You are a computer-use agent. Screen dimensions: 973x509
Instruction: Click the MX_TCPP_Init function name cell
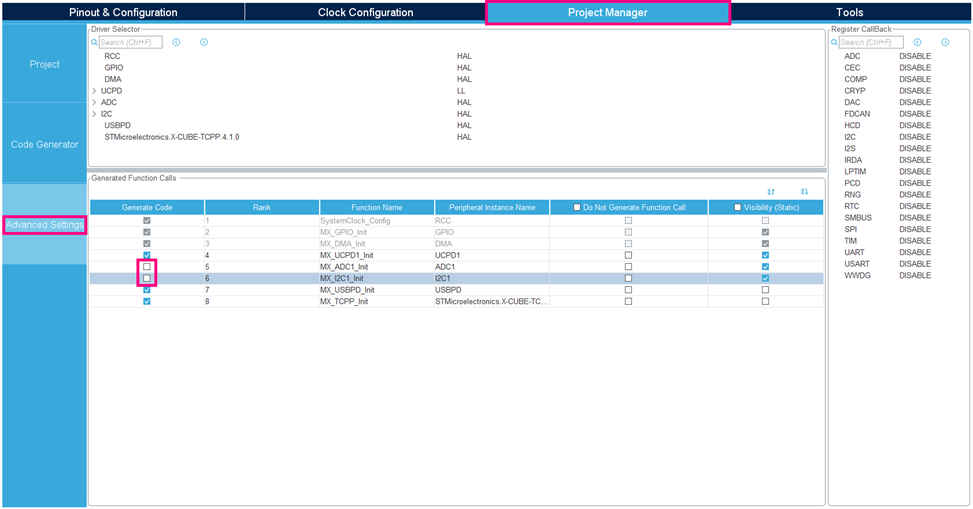[x=377, y=302]
